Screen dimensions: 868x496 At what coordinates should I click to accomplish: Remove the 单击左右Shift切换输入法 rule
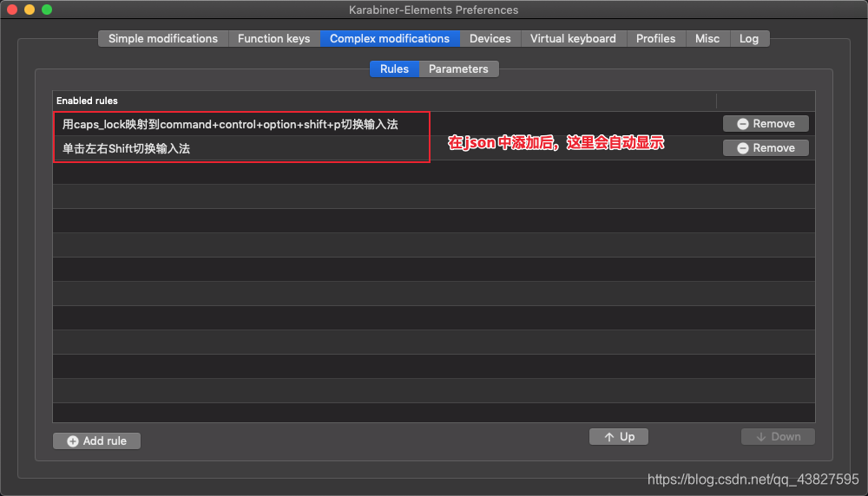[x=766, y=148]
